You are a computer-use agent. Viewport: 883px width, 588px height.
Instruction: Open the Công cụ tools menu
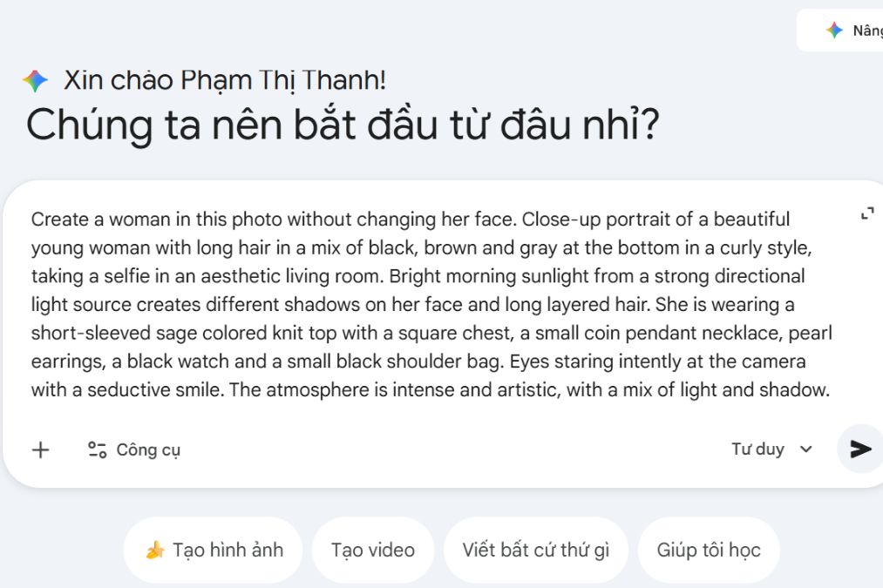134,449
